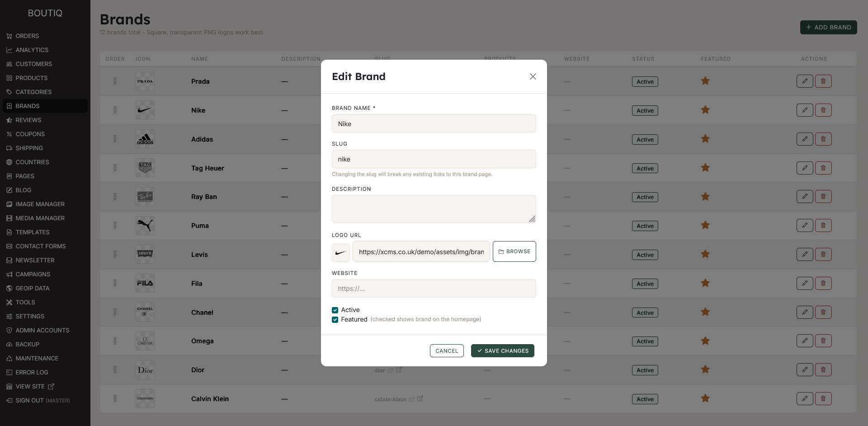Click the Website URL field
The width and height of the screenshot is (868, 426).
[434, 289]
